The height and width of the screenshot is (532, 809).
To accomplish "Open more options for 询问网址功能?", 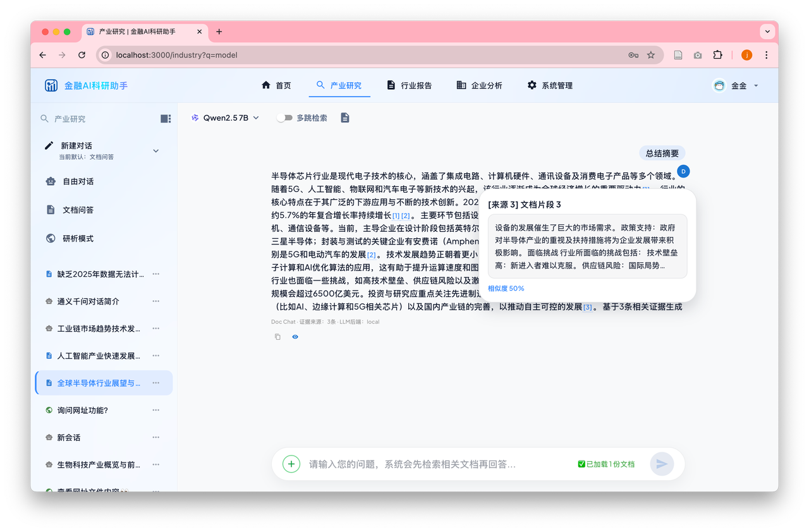I will click(x=156, y=410).
